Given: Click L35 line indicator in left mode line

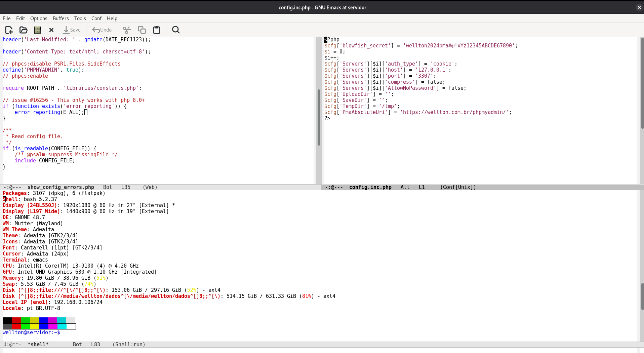Looking at the screenshot, I should pyautogui.click(x=126, y=187).
